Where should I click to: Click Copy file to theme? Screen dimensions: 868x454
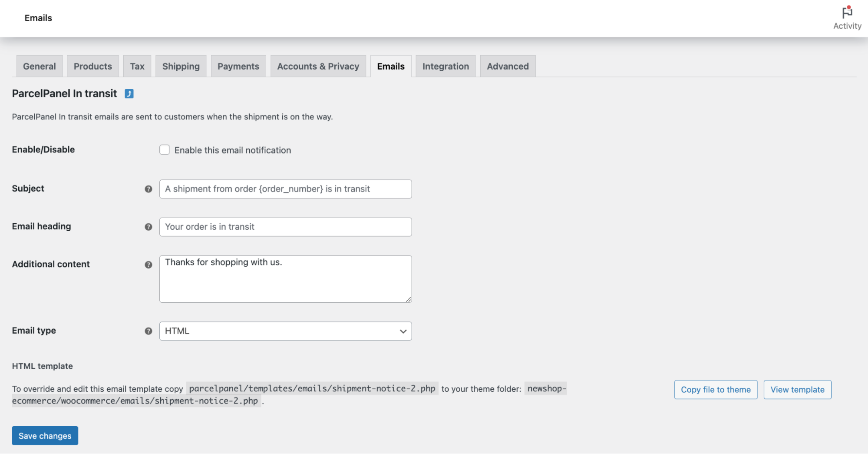(716, 390)
